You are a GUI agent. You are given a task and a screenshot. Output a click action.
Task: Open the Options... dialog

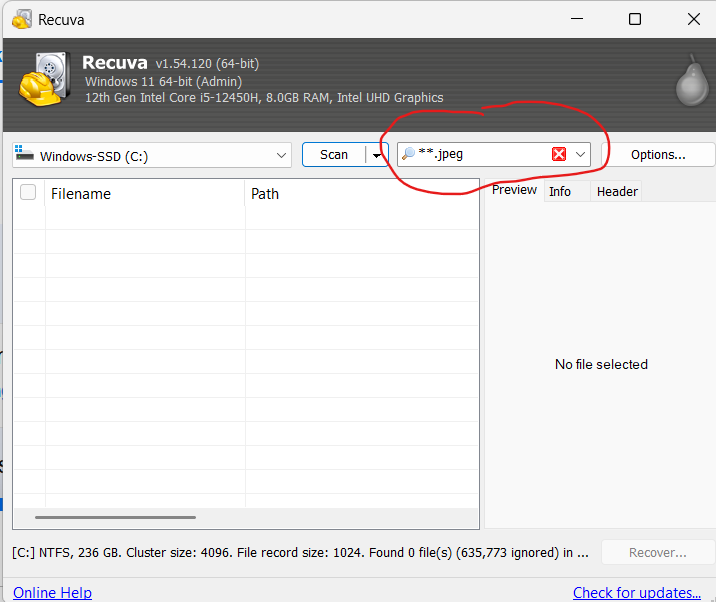pyautogui.click(x=658, y=155)
